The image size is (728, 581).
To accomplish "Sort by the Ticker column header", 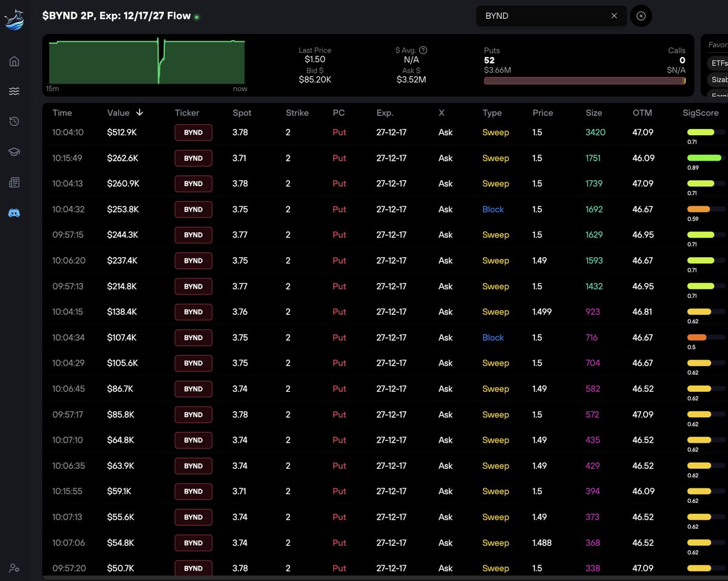I will (x=187, y=113).
